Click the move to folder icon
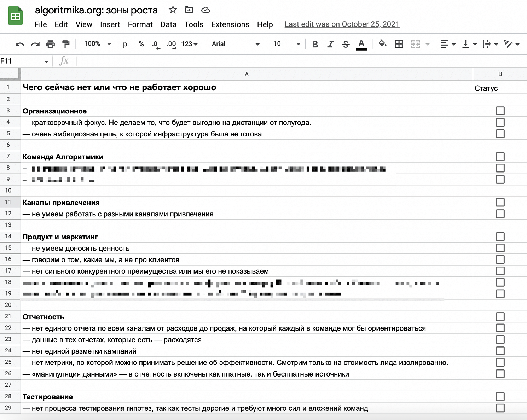Viewport: 527px width, 420px height. [189, 10]
